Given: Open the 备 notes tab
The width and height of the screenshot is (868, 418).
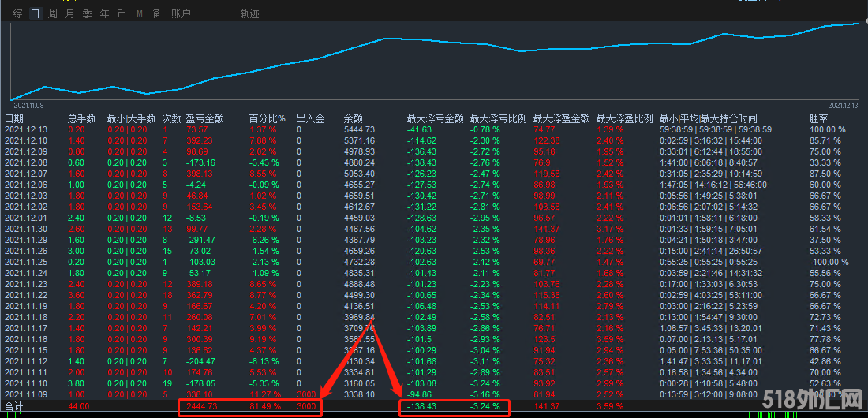Looking at the screenshot, I should point(156,13).
